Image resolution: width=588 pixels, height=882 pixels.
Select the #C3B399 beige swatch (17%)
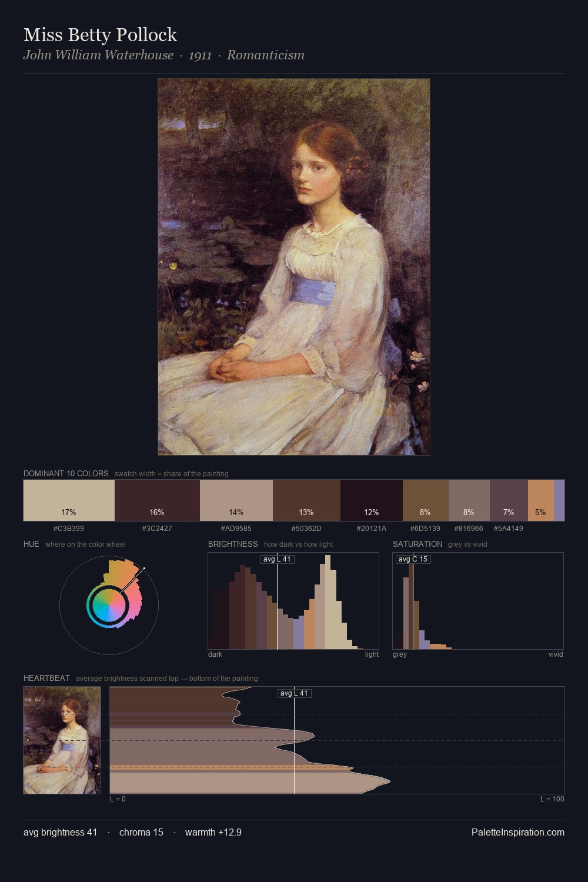tap(69, 500)
